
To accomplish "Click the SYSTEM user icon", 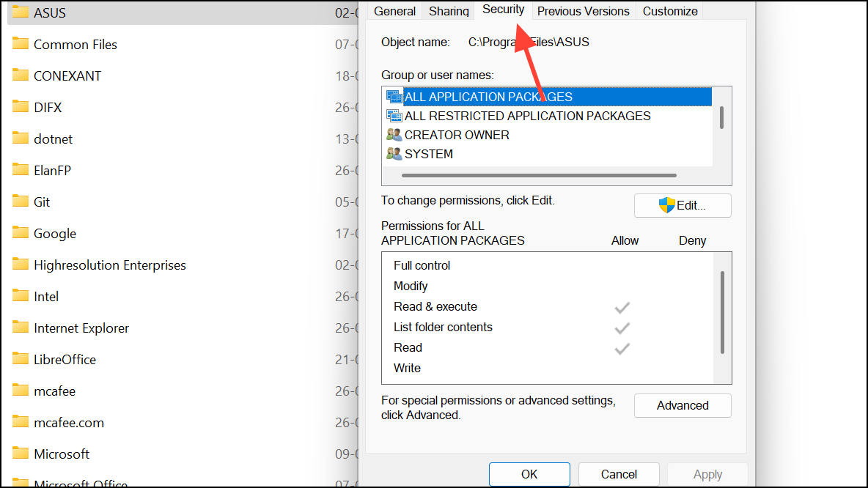I will point(394,154).
